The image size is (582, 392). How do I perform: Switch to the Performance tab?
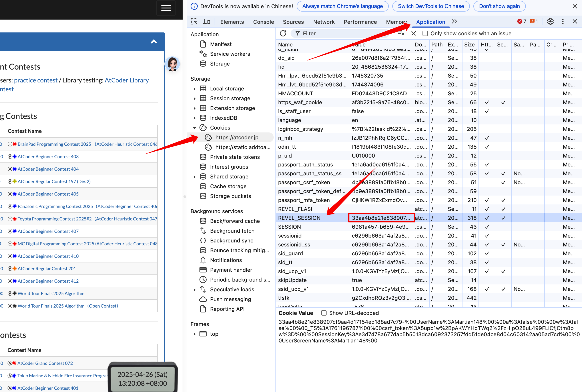tap(360, 22)
